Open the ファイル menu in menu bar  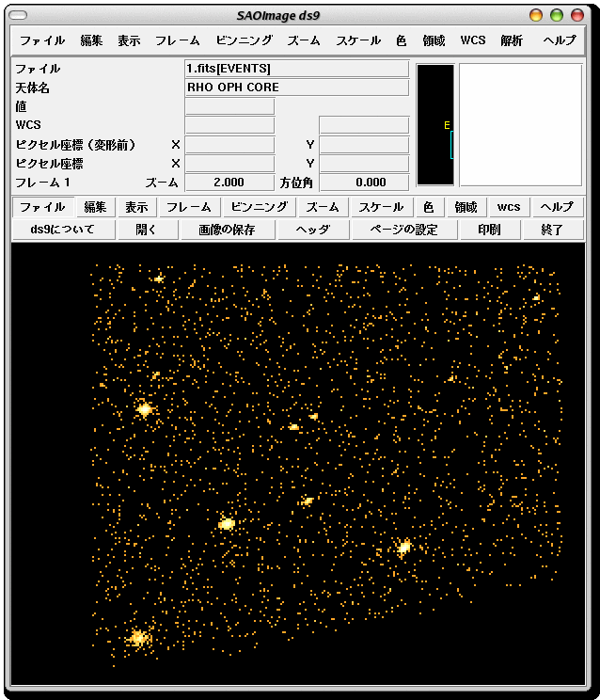(42, 40)
